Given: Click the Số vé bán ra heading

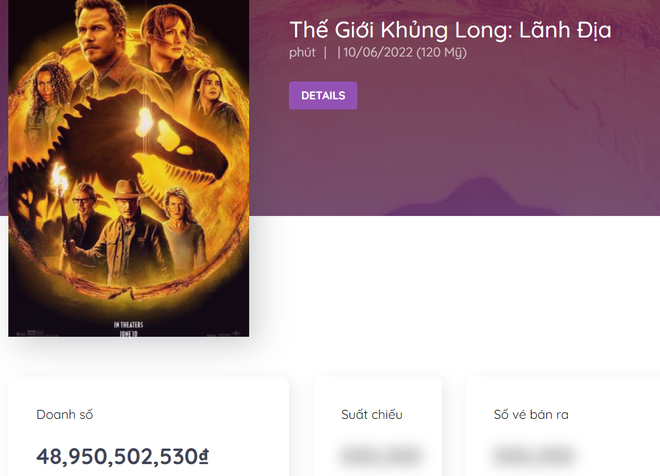Looking at the screenshot, I should point(531,415).
